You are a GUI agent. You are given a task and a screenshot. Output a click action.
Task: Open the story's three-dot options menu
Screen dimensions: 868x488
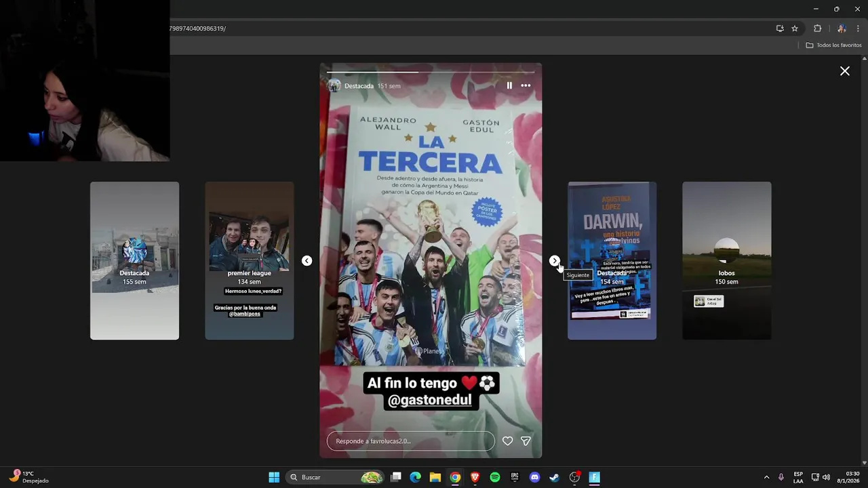(526, 85)
